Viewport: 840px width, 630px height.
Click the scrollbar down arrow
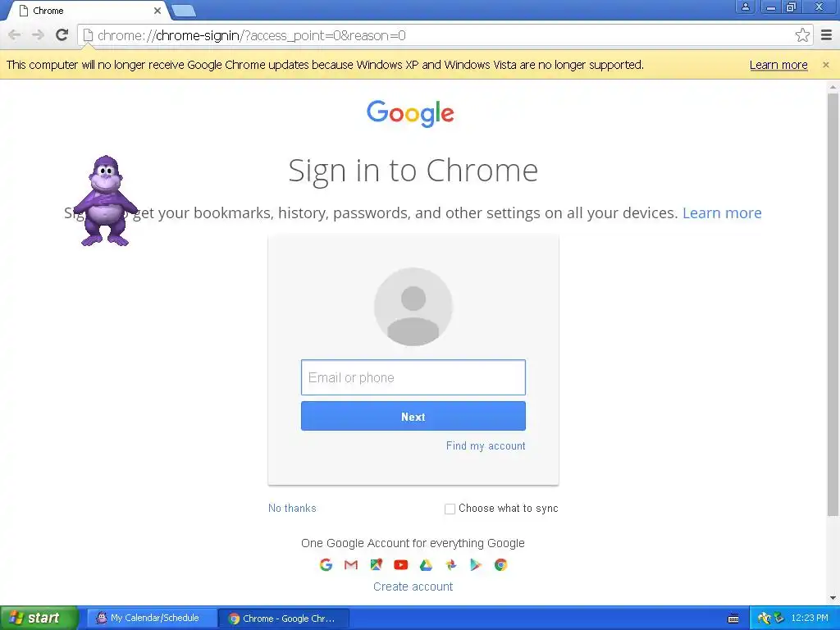click(833, 598)
